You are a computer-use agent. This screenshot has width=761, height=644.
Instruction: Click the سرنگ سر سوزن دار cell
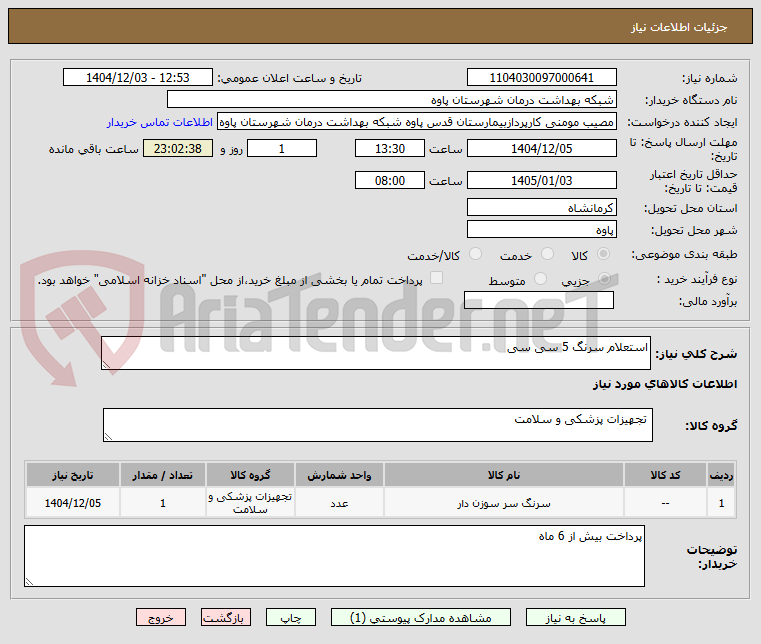[504, 503]
